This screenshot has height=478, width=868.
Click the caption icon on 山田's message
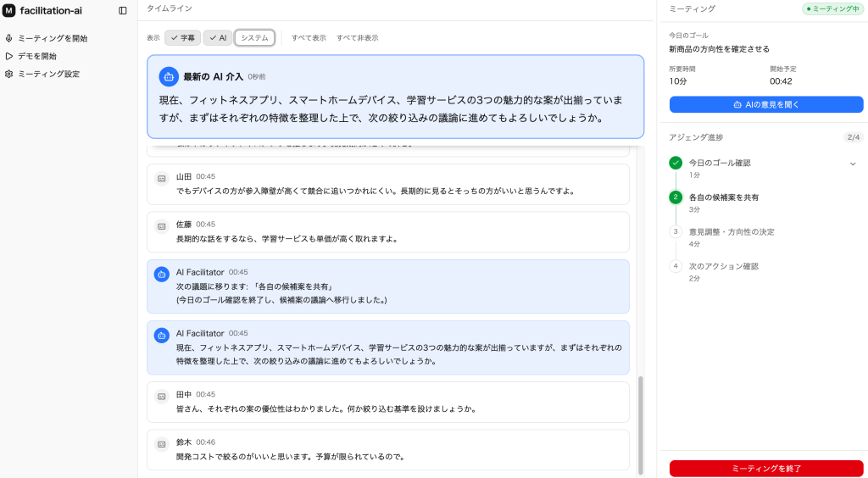coord(162,179)
